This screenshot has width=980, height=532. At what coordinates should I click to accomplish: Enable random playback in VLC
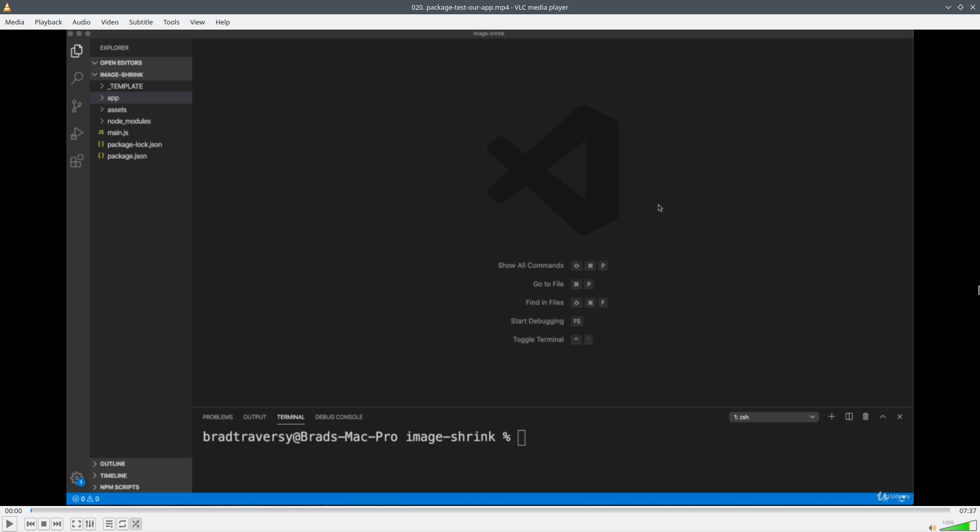click(136, 524)
